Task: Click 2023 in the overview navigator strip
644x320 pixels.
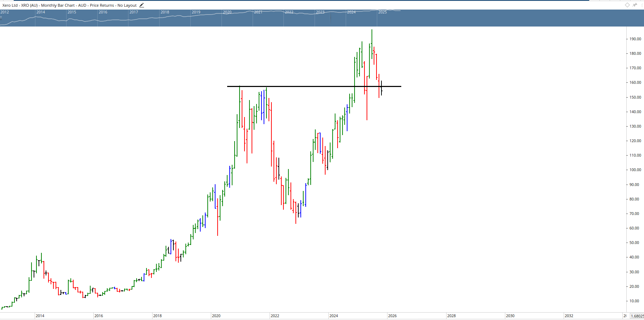Action: tap(320, 12)
